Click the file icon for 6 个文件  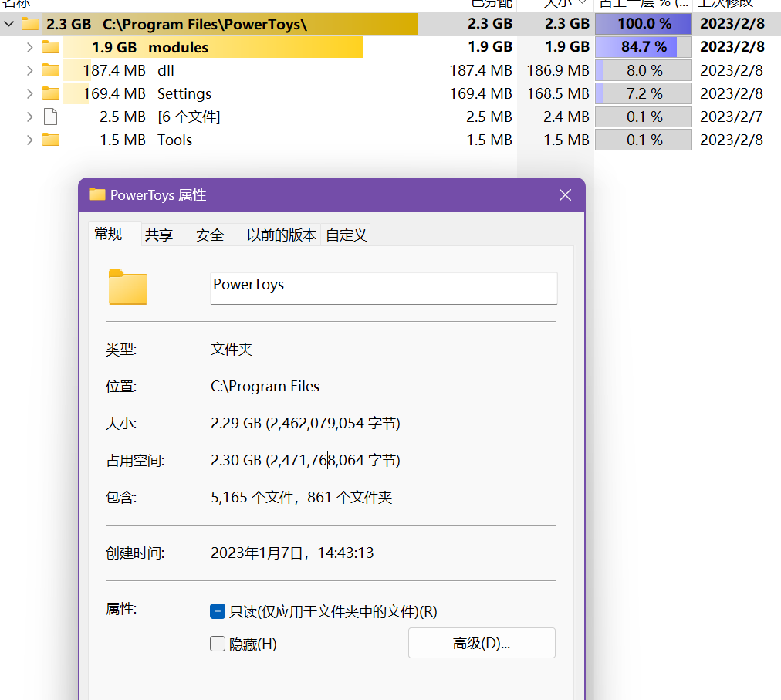tap(51, 117)
